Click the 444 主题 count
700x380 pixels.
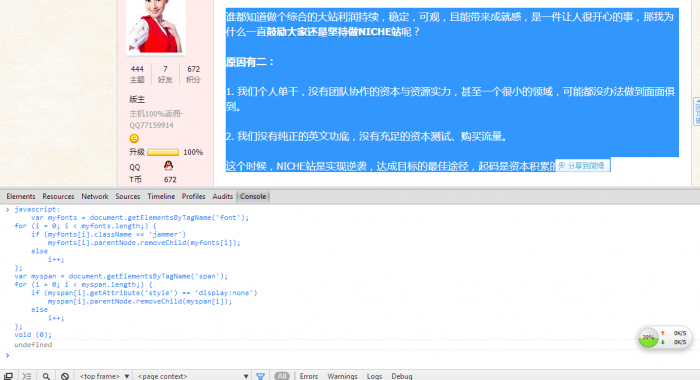coord(137,74)
